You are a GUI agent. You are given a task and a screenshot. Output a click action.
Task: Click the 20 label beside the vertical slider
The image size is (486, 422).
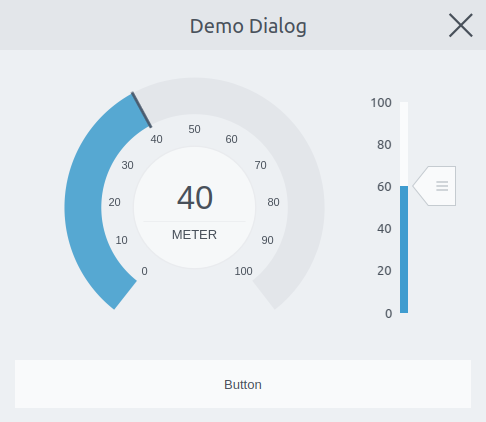pos(384,271)
